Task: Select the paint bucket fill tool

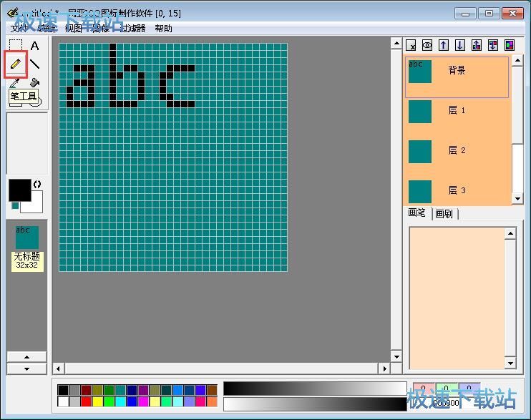Action: pyautogui.click(x=34, y=83)
